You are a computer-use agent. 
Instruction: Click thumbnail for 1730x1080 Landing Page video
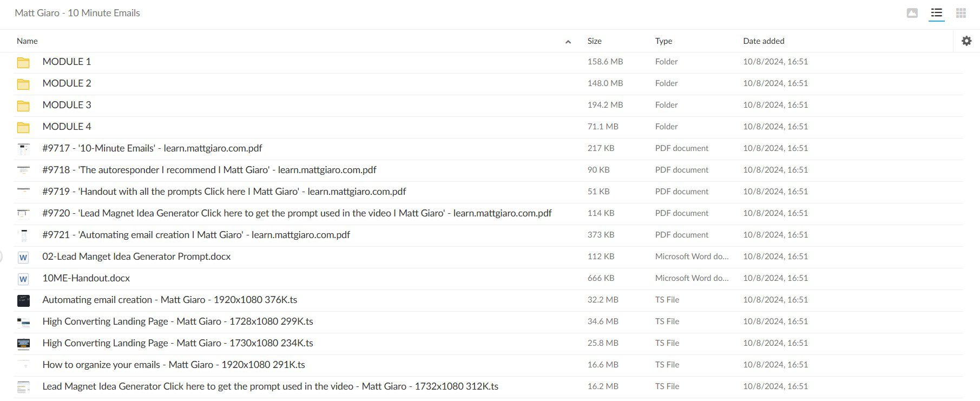(x=23, y=344)
